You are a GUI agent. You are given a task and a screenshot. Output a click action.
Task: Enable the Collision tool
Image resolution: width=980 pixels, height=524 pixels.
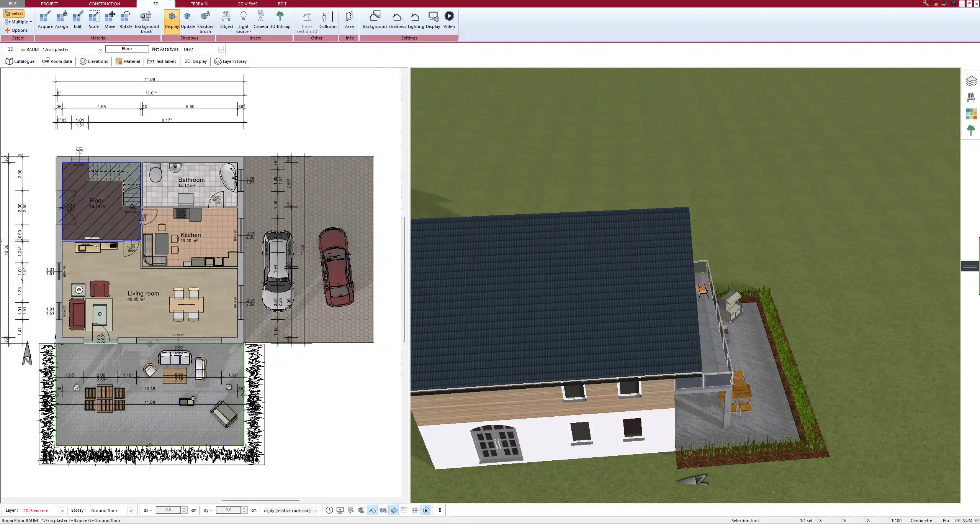tap(328, 20)
